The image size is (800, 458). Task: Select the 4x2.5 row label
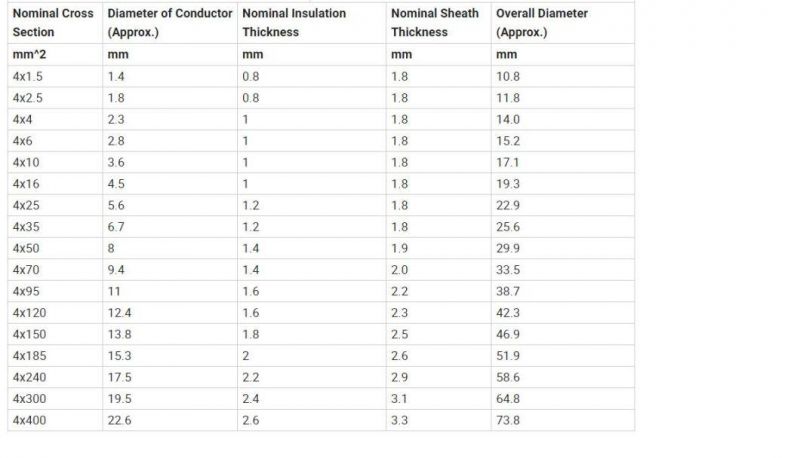tap(55, 98)
